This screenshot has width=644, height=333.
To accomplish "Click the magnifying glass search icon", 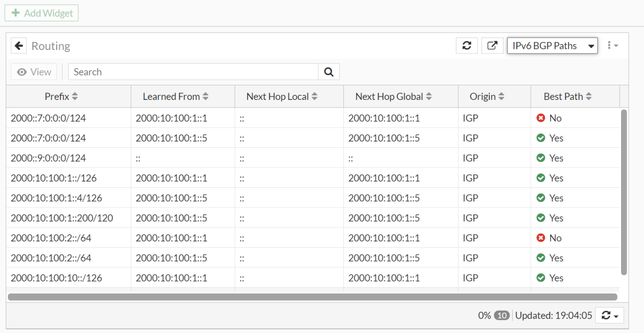I will point(328,71).
